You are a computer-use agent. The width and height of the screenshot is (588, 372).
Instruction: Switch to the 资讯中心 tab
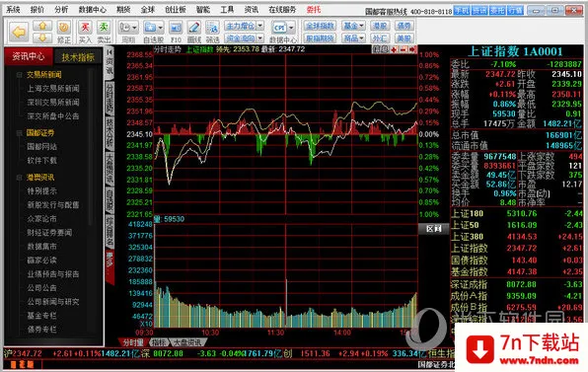point(29,56)
